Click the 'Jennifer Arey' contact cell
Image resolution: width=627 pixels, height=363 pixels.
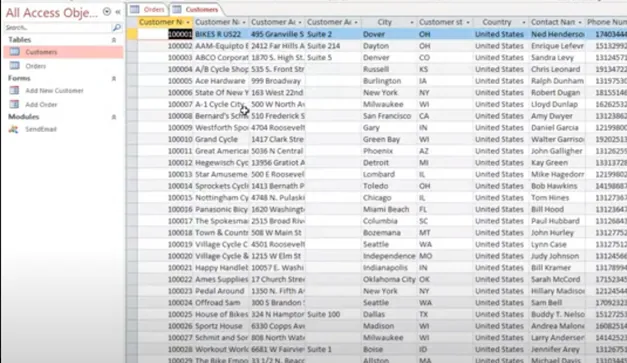pyautogui.click(x=557, y=349)
